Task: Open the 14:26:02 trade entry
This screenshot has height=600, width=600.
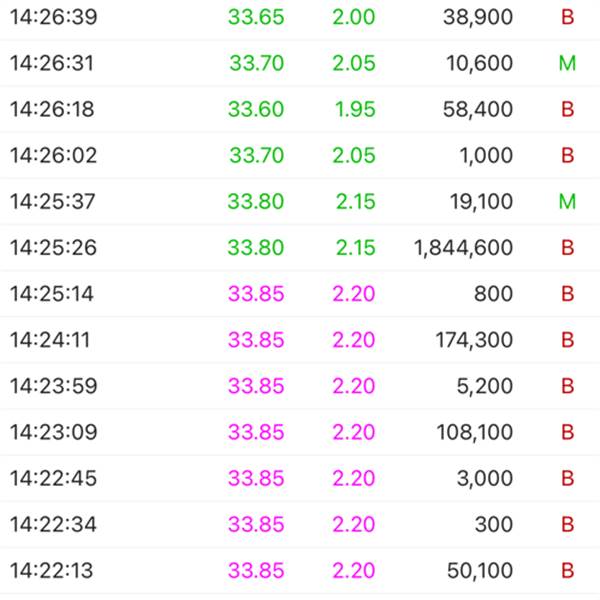Action: [300, 155]
